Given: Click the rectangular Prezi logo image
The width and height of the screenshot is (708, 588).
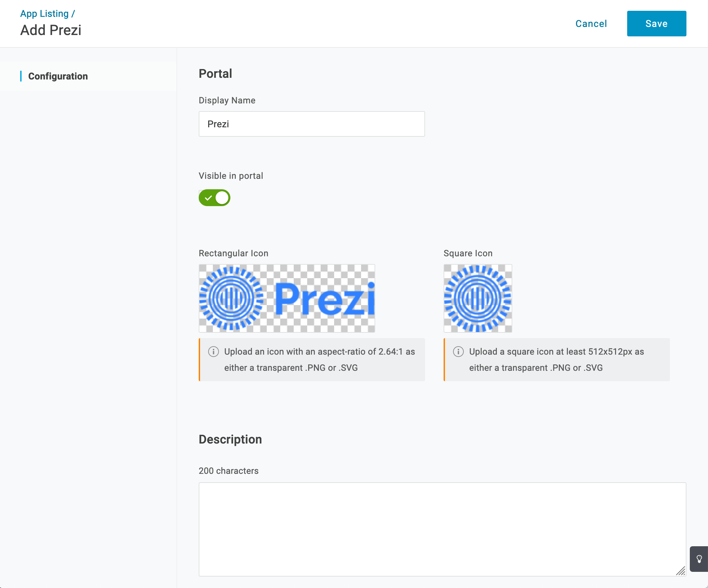Looking at the screenshot, I should coord(287,298).
